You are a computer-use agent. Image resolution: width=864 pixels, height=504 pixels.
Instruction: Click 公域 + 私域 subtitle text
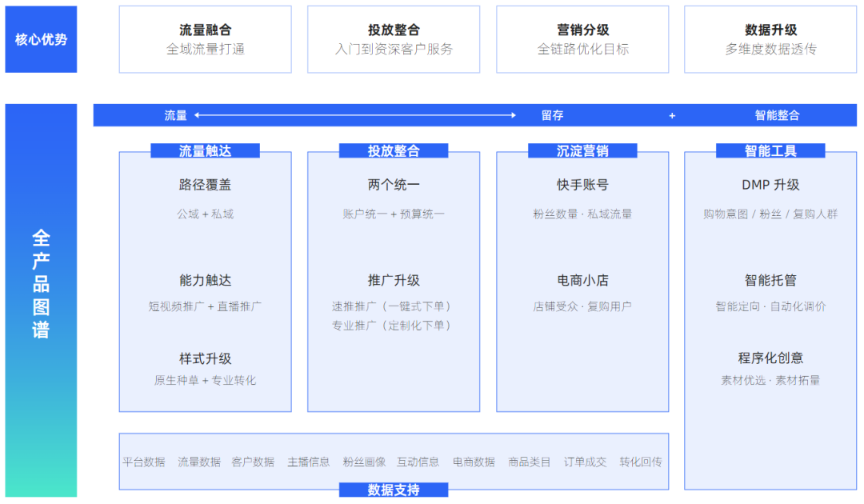pos(205,214)
